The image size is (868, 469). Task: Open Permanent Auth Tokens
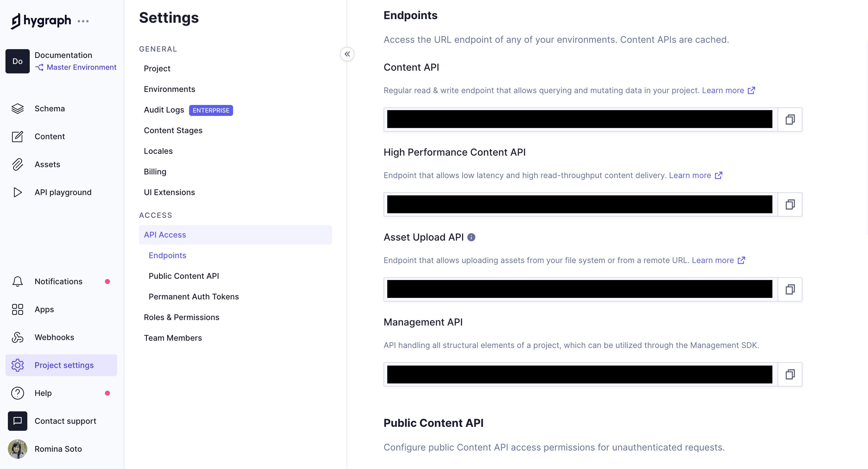(194, 296)
